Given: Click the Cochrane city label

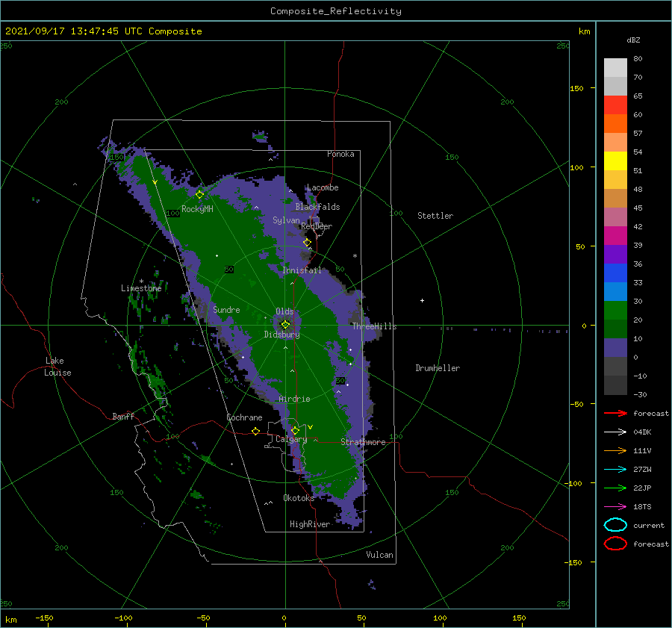Looking at the screenshot, I should click(x=244, y=417).
